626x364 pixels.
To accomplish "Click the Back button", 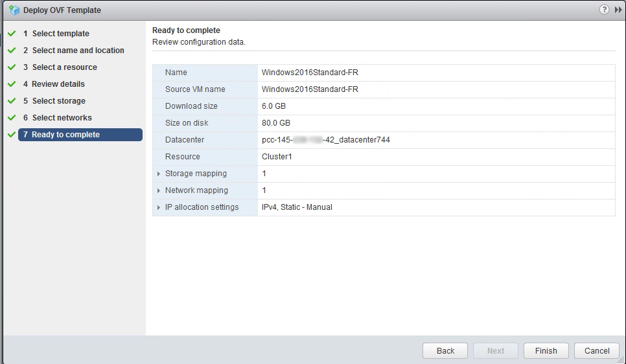I will [x=445, y=350].
